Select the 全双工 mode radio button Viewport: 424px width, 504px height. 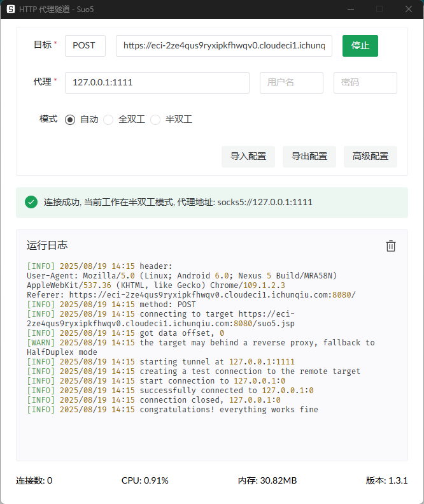click(x=108, y=119)
